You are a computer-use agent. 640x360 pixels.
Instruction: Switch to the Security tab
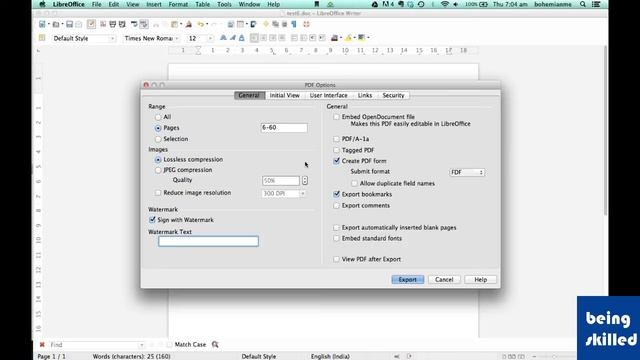[x=393, y=95]
